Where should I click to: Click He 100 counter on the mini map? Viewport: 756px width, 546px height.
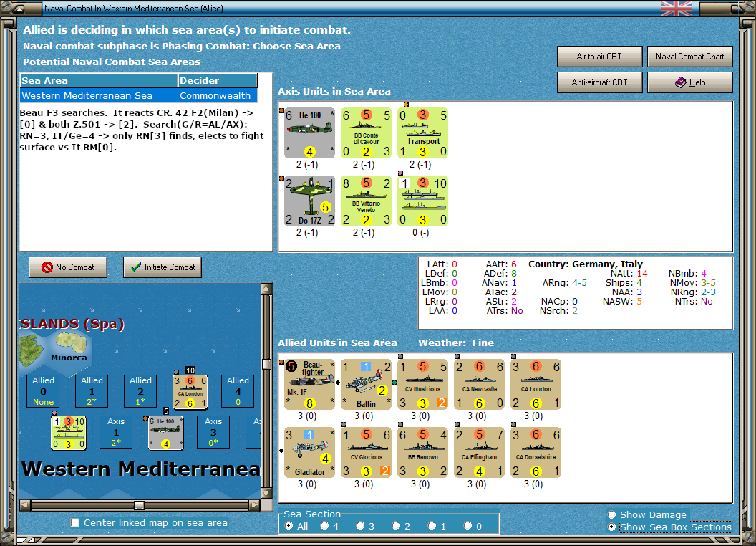click(165, 433)
